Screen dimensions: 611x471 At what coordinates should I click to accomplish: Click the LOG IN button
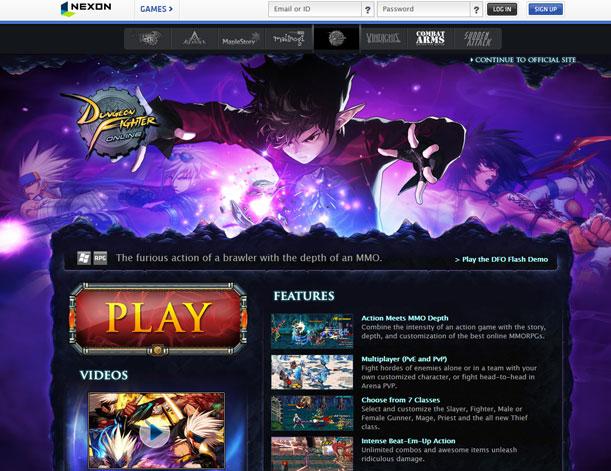502,9
